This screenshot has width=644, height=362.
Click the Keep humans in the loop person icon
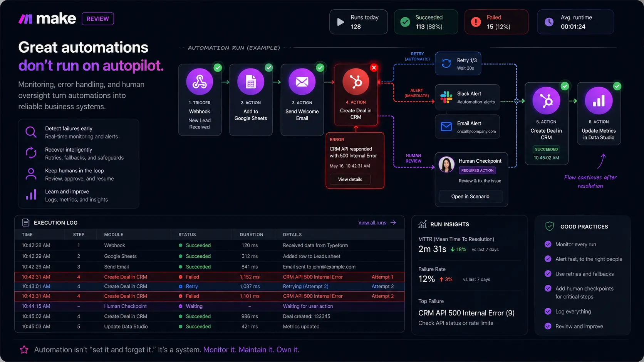click(x=31, y=174)
